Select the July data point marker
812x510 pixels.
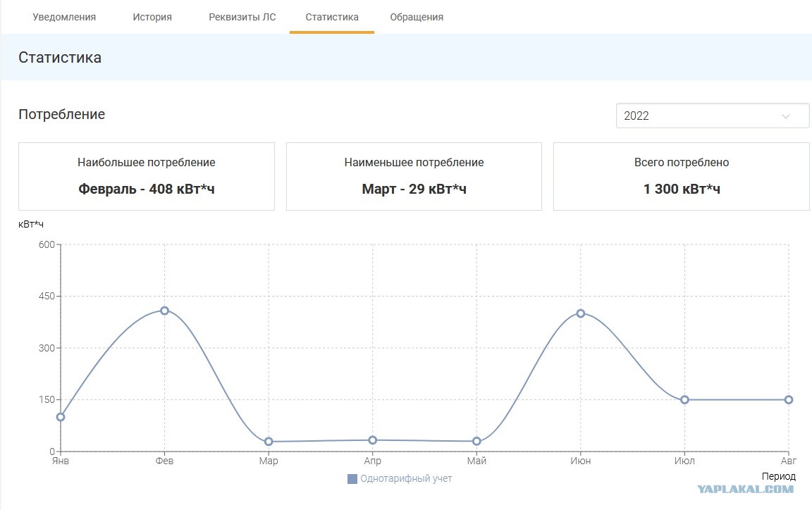tap(684, 399)
